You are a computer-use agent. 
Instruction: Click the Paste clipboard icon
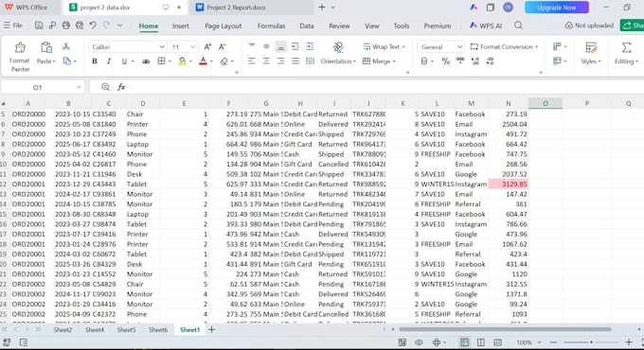click(x=46, y=47)
